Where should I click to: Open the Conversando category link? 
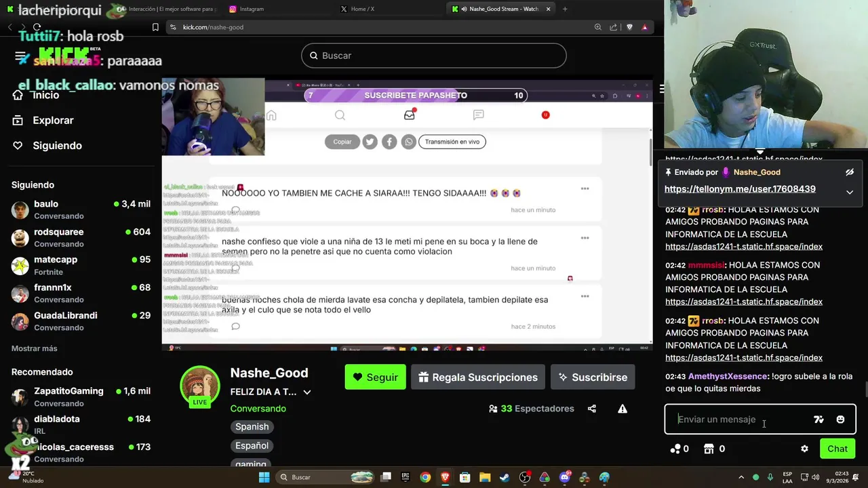pyautogui.click(x=258, y=409)
